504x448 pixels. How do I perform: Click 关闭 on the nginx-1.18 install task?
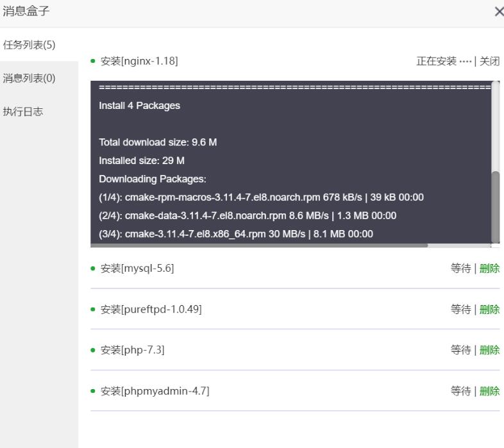point(489,61)
